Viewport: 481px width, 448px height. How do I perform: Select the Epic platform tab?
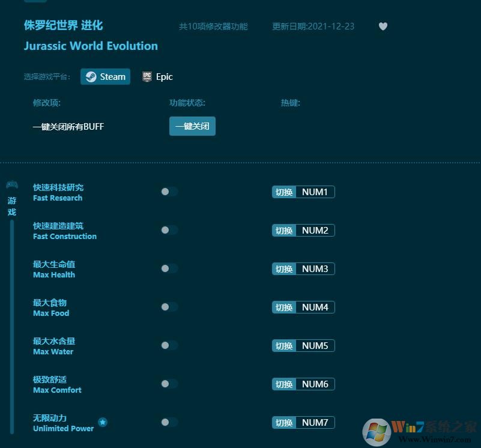[x=158, y=77]
